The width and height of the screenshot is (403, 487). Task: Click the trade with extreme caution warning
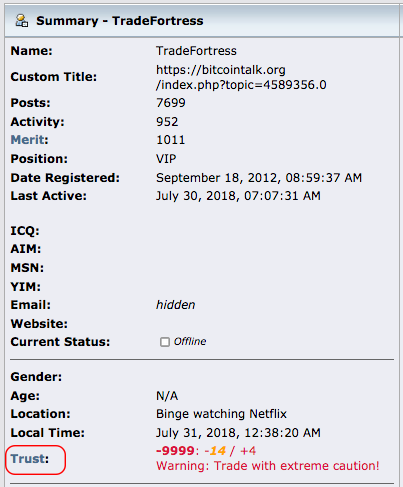[268, 466]
